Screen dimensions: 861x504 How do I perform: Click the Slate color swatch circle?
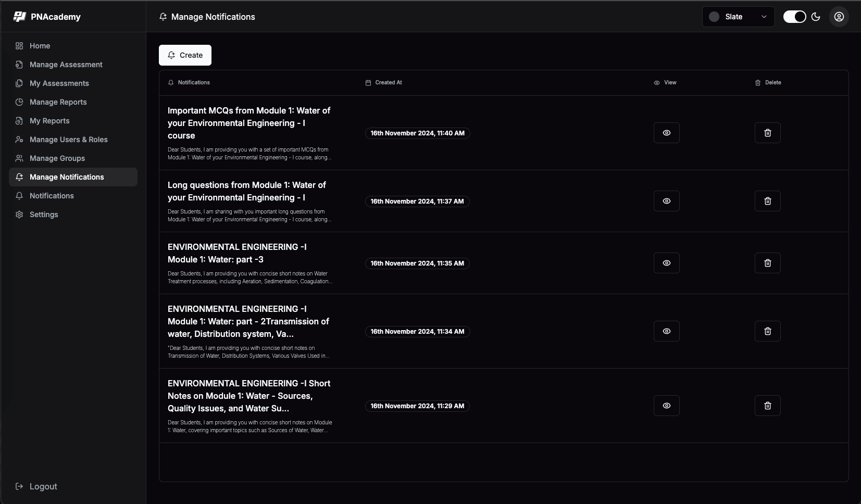714,17
